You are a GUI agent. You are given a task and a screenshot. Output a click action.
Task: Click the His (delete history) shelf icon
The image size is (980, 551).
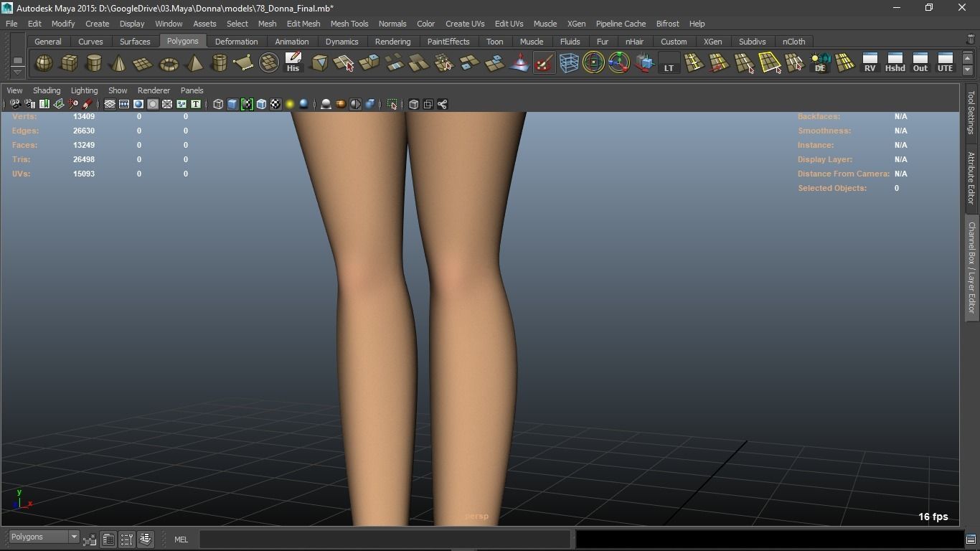[293, 62]
